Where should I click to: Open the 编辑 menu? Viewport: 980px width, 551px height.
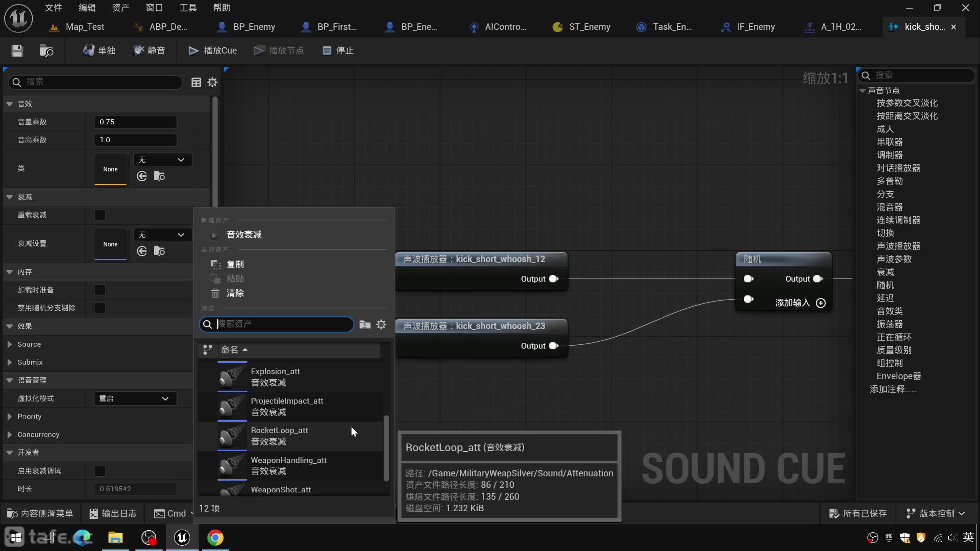(87, 8)
